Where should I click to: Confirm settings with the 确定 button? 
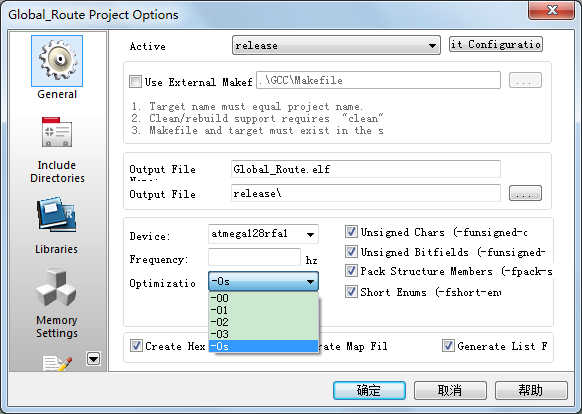[x=369, y=390]
